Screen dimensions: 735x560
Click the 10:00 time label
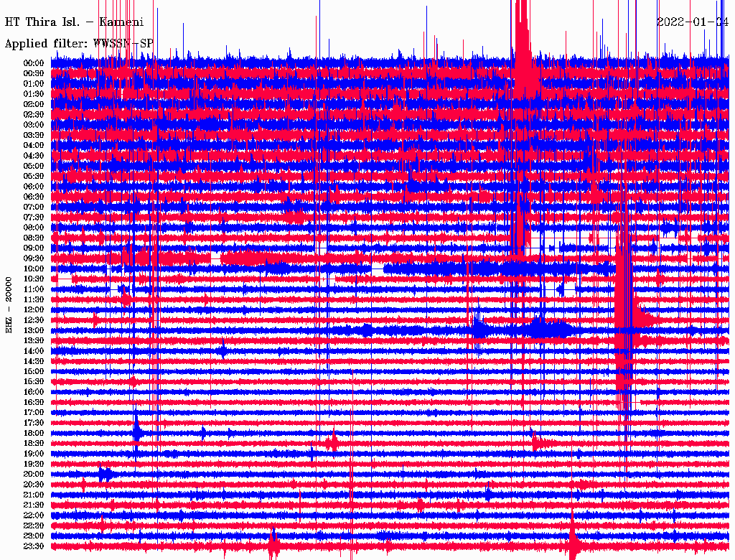point(34,269)
